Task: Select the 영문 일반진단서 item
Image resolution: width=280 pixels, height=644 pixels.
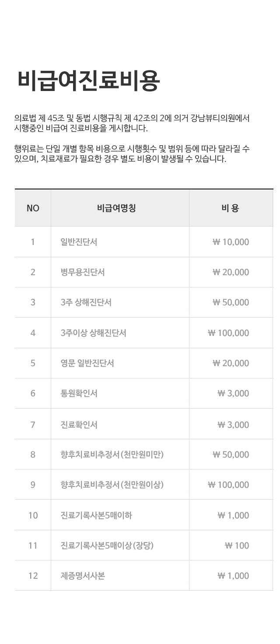Action: 87,363
